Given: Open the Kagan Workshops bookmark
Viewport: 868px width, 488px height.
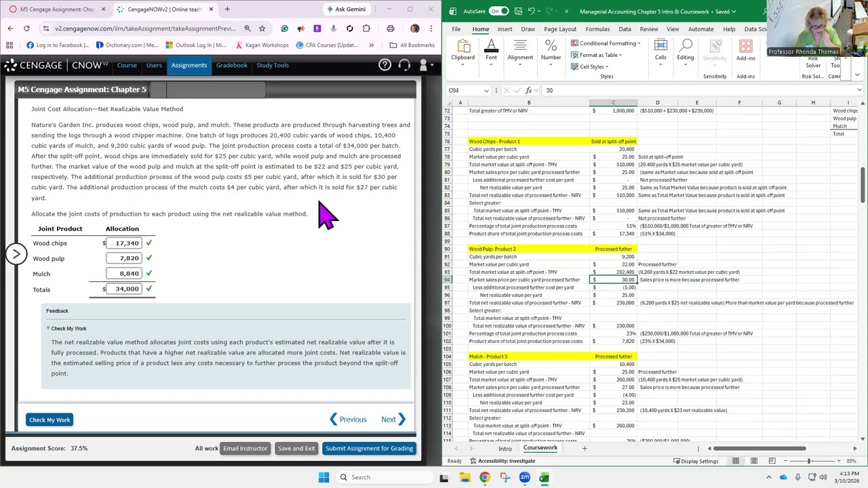Looking at the screenshot, I should pyautogui.click(x=262, y=45).
